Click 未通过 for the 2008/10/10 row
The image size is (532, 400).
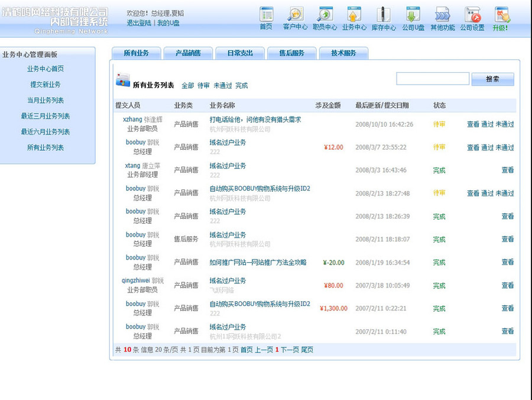tap(505, 124)
